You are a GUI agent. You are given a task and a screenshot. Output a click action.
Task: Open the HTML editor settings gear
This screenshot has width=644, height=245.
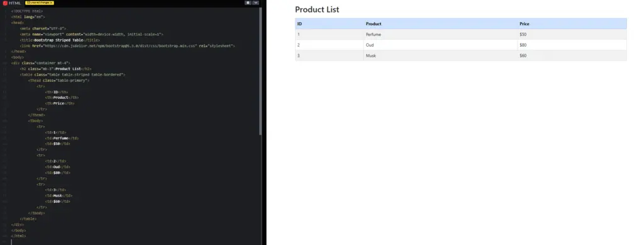coord(248,3)
